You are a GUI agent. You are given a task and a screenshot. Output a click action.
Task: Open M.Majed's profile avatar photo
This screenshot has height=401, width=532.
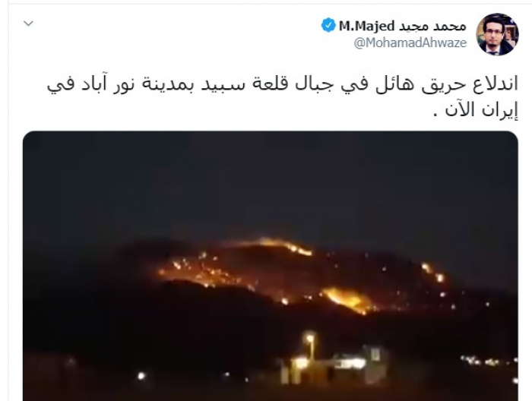click(497, 34)
